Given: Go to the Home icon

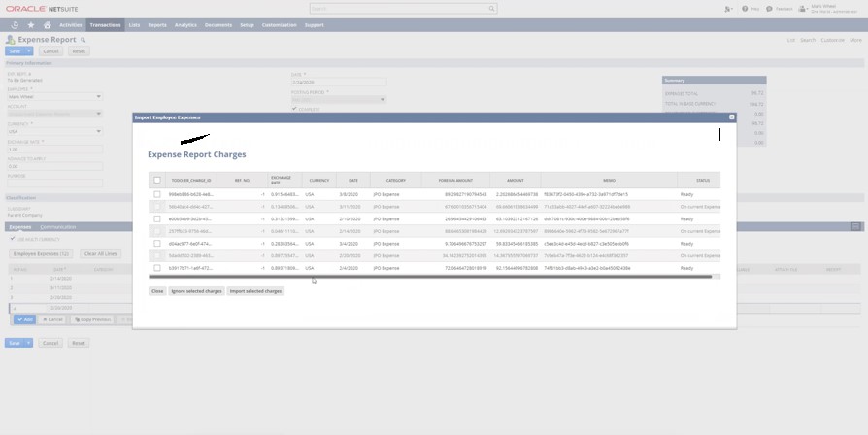Looking at the screenshot, I should coord(47,24).
